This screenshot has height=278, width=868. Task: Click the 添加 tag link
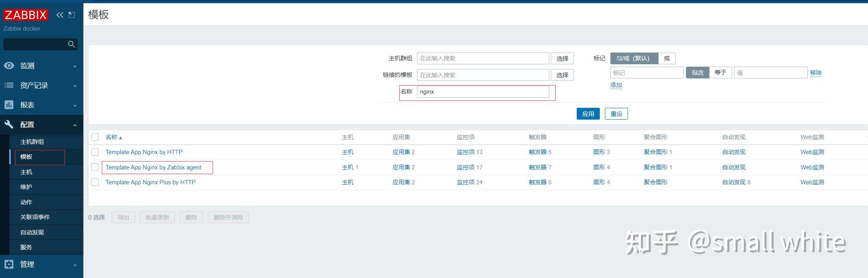pyautogui.click(x=616, y=85)
